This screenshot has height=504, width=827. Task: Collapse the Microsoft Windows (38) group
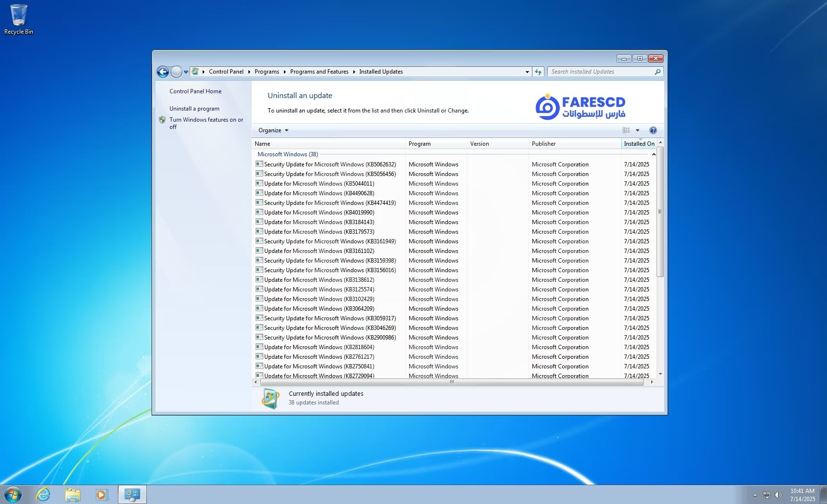pyautogui.click(x=654, y=154)
